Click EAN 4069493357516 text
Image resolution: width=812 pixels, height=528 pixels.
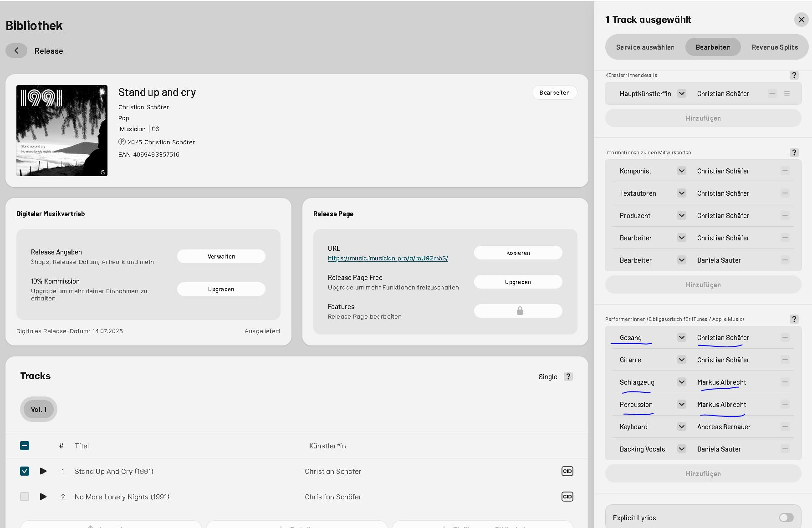click(x=149, y=154)
